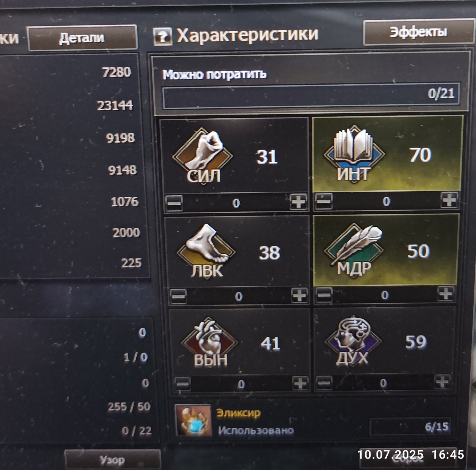Click the Узор button
476x470 pixels.
tap(112, 460)
